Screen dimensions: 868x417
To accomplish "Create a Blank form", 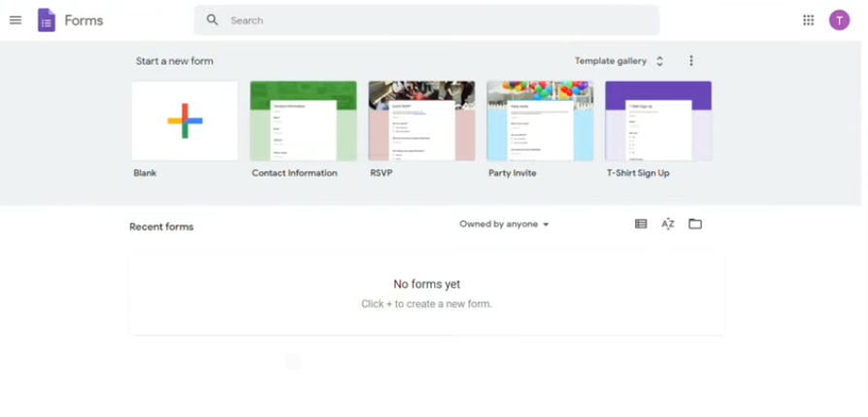I will click(x=184, y=121).
